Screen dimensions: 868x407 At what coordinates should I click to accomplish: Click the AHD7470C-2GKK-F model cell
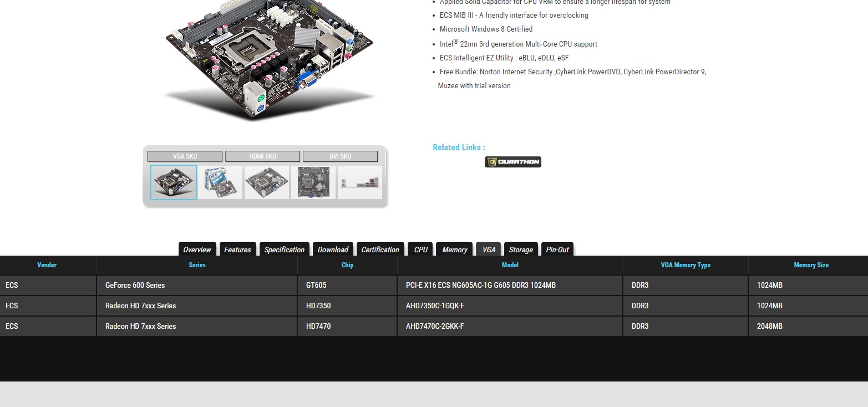click(x=510, y=326)
